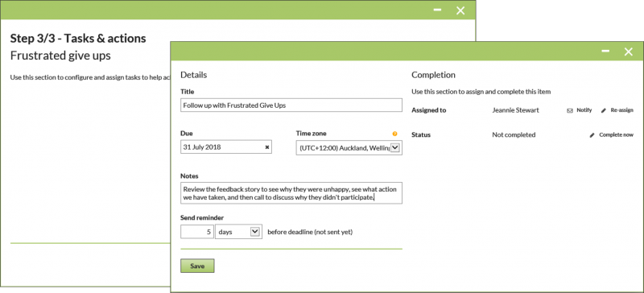This screenshot has width=644, height=293.
Task: Open the Time zone dropdown
Action: point(349,147)
